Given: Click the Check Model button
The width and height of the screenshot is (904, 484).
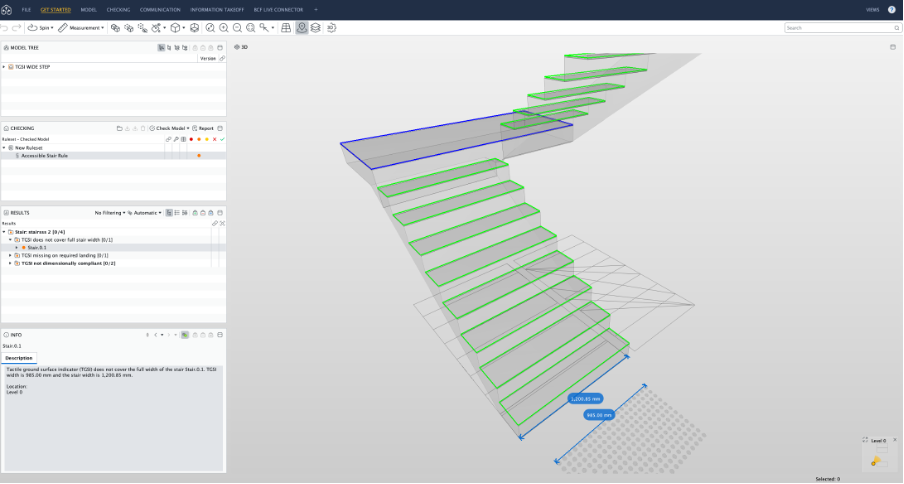Looking at the screenshot, I should (x=170, y=128).
